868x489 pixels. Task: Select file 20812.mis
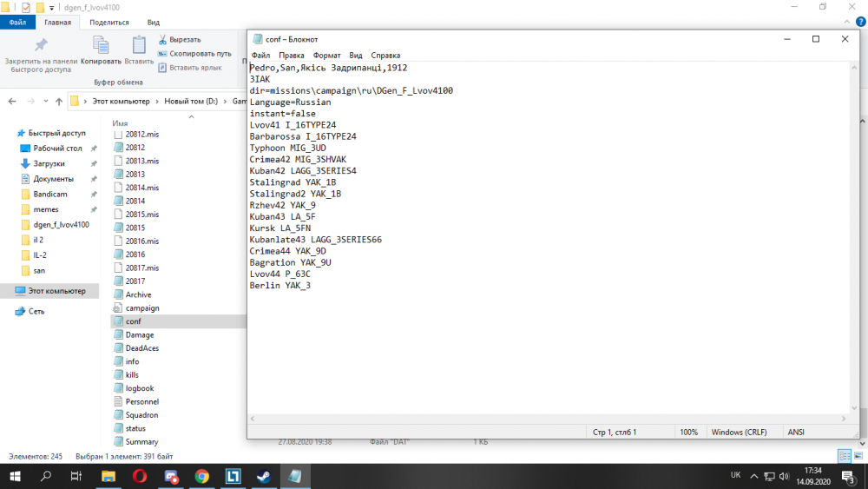point(136,134)
